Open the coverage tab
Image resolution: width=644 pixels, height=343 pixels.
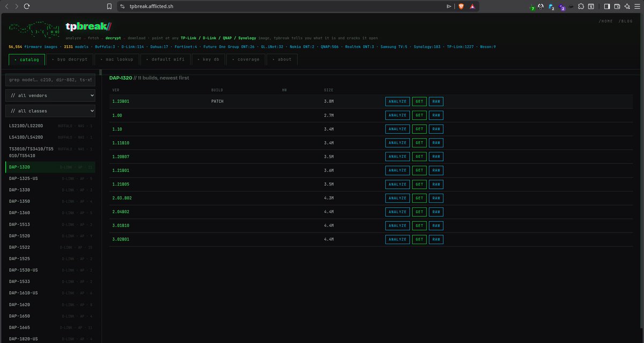[x=247, y=59]
